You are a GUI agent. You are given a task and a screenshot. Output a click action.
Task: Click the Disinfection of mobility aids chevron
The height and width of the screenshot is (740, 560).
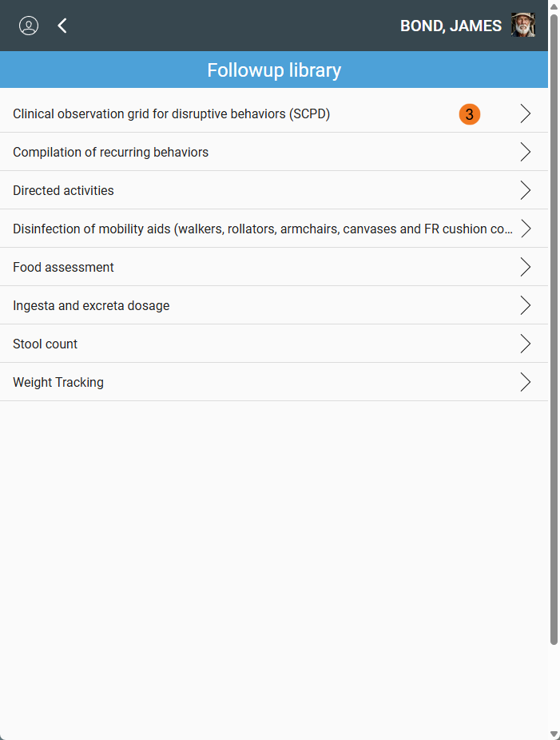(x=525, y=229)
